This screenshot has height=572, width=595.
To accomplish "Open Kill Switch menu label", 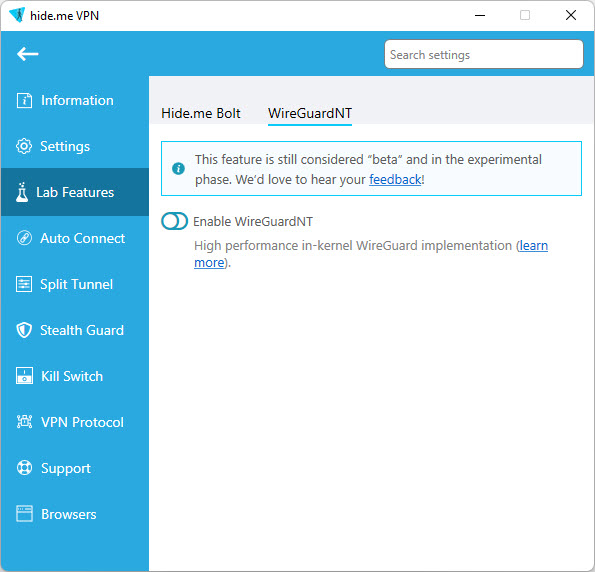I will [x=72, y=376].
